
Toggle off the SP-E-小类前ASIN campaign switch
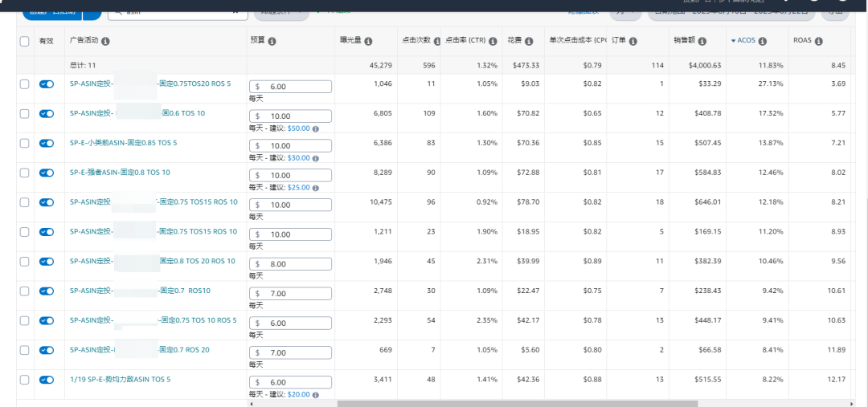coord(47,143)
